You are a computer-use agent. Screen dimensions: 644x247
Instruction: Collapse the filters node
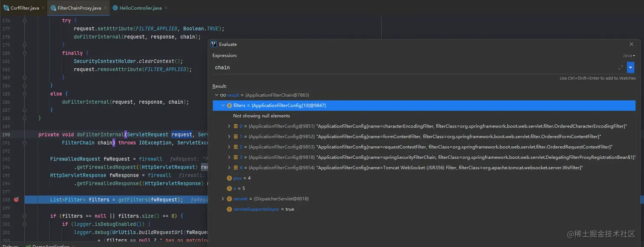tap(223, 105)
